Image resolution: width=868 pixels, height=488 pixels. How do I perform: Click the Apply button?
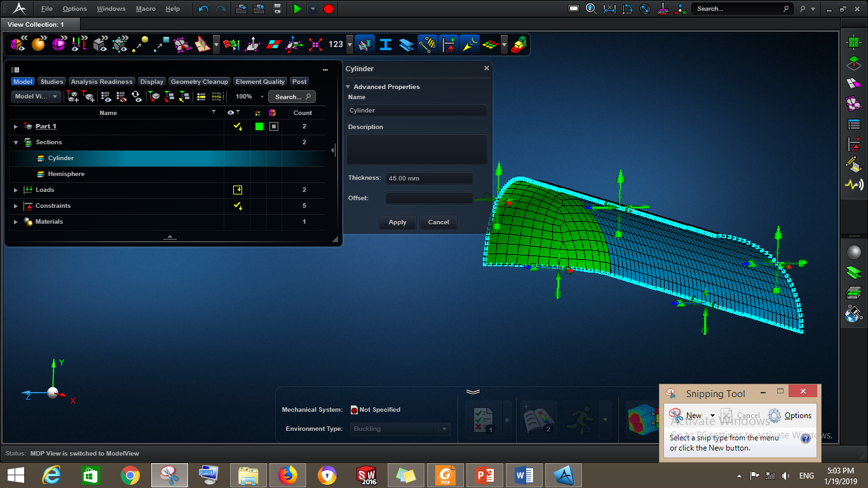coord(398,222)
